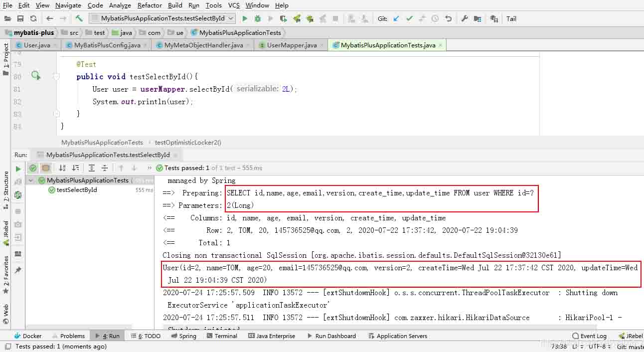Run testSelectById with the top toolbar play icon
The height and width of the screenshot is (352, 644).
[245, 18]
